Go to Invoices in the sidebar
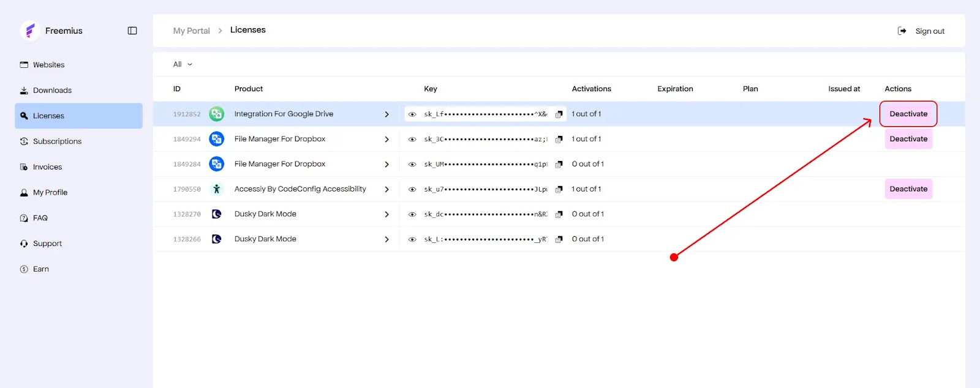Viewport: 980px width, 388px height. tap(47, 167)
